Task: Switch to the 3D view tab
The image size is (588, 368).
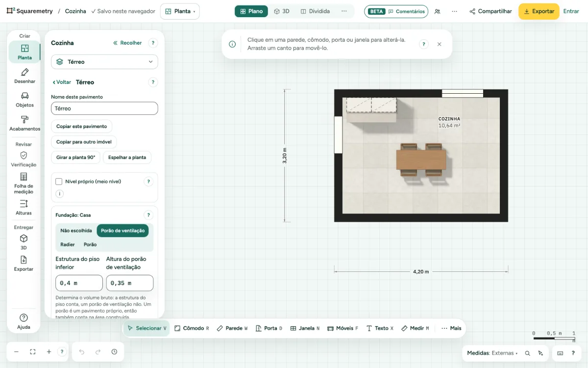Action: click(282, 11)
